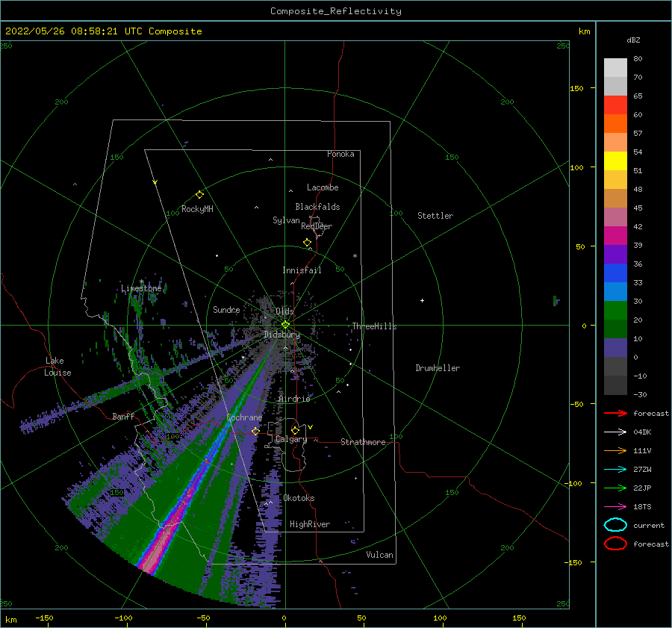
Task: Click the RockyMH label
Action: 197,209
